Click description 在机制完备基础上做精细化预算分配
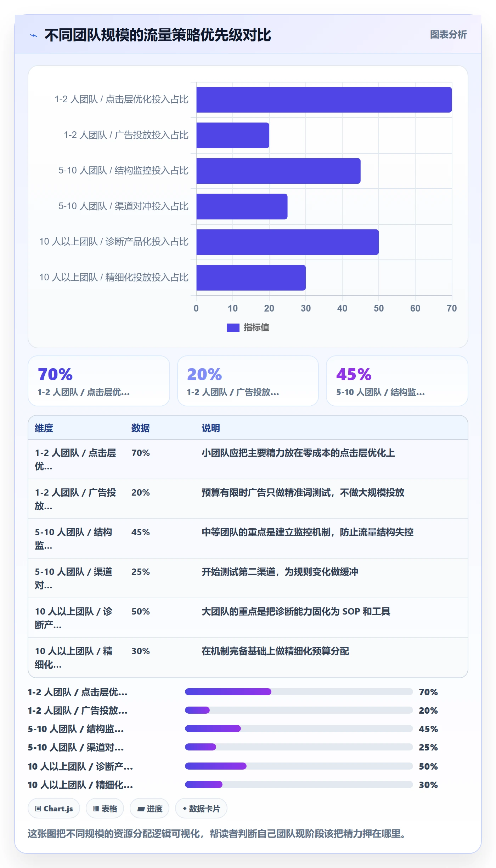This screenshot has height=868, width=496. [x=275, y=651]
